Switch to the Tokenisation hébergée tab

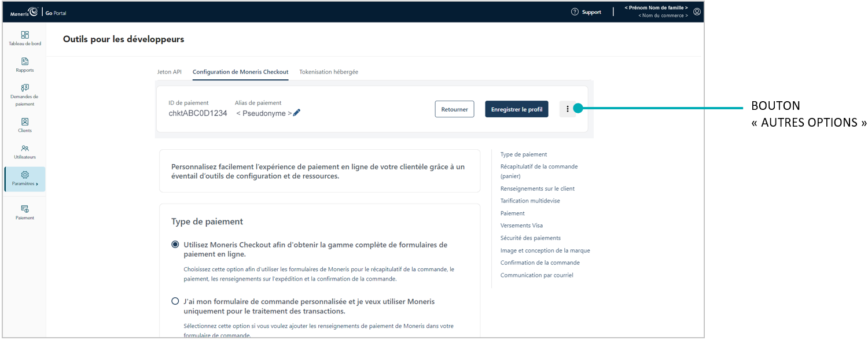[x=329, y=72]
